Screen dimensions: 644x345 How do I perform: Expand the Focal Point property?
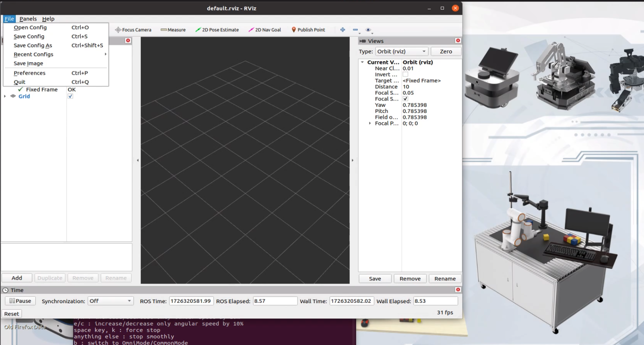pos(370,123)
